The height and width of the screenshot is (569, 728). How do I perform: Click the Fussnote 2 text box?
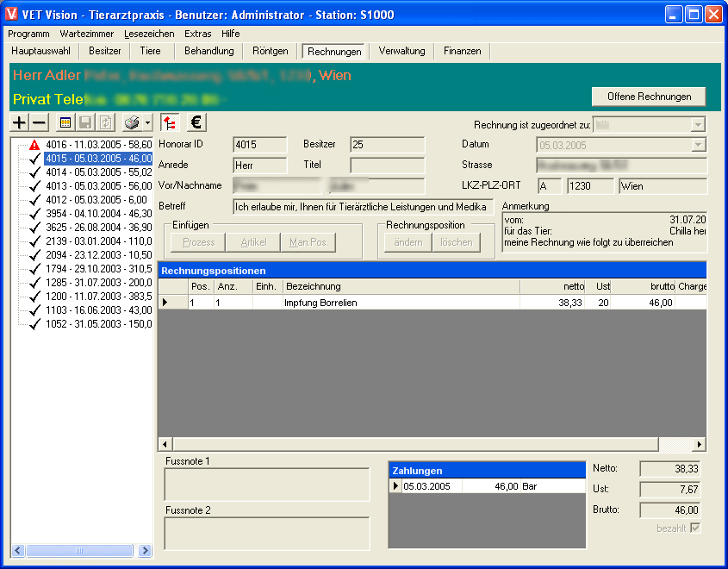coord(267,534)
